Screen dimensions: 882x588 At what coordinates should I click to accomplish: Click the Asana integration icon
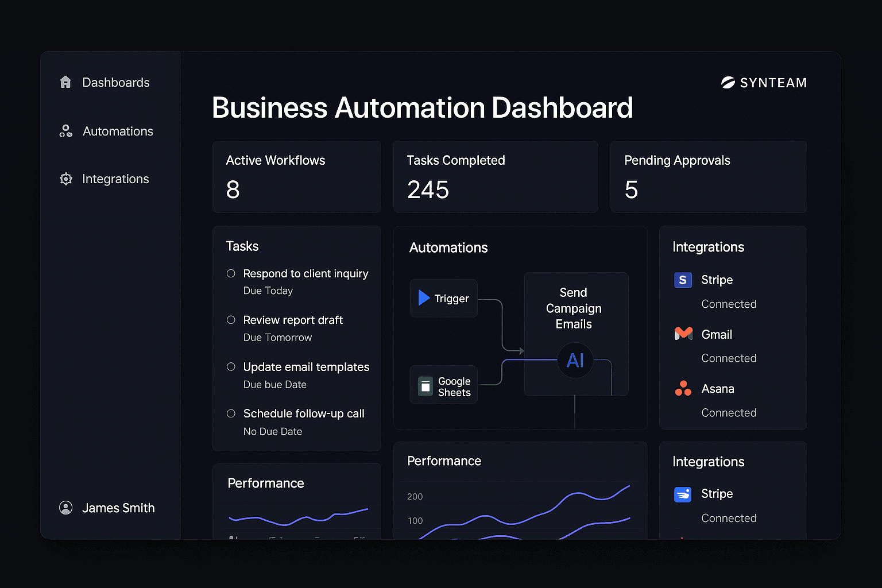click(x=683, y=388)
